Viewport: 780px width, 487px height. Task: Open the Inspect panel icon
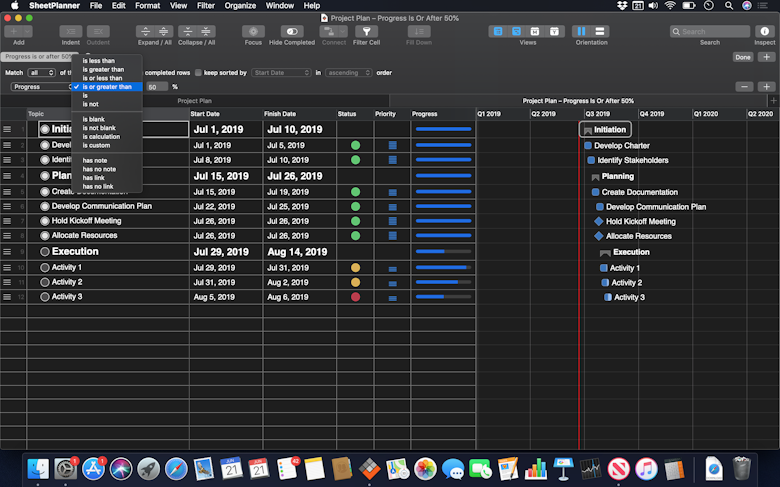pyautogui.click(x=765, y=31)
